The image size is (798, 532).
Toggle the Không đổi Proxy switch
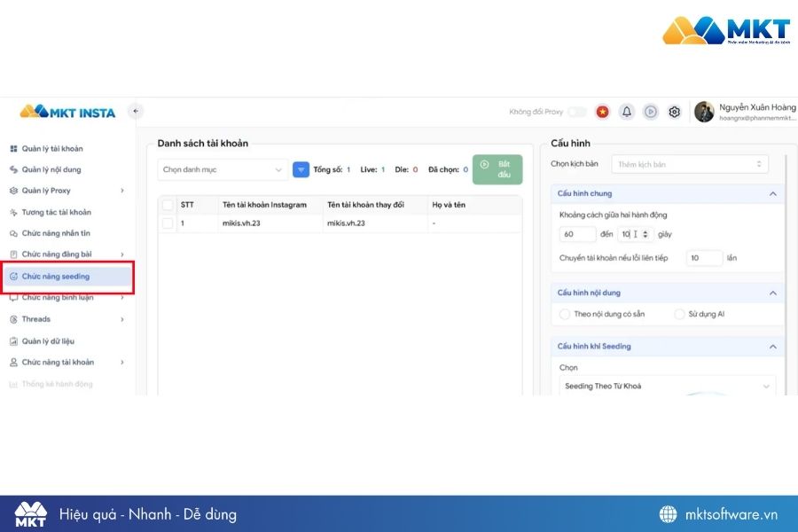(577, 112)
